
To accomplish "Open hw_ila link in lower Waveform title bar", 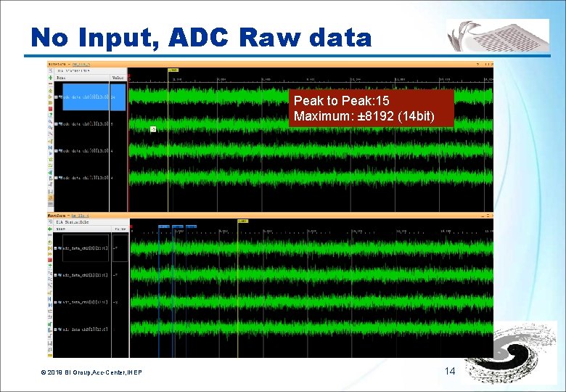I will point(80,216).
